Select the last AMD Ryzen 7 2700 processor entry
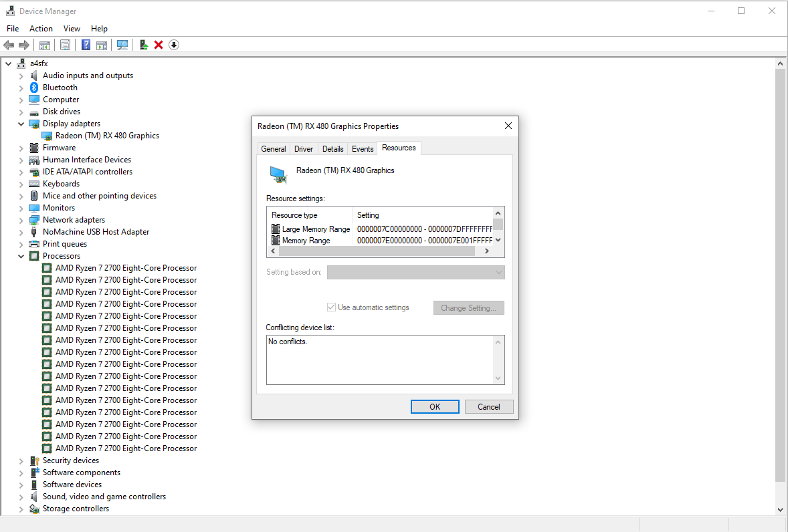Screen dimensions: 788x532 [126, 448]
